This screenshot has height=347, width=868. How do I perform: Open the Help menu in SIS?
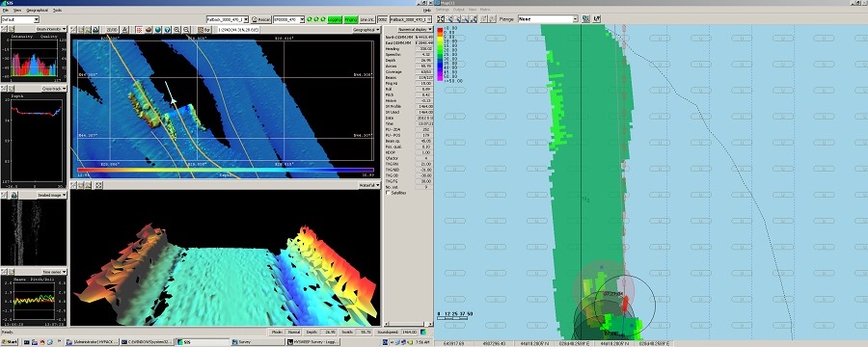427,10
